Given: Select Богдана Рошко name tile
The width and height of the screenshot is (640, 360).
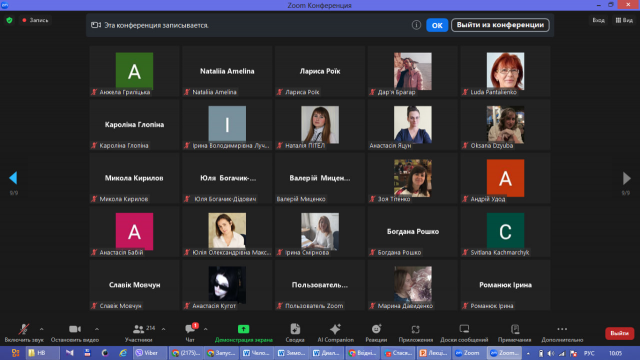Looking at the screenshot, I should pos(413,231).
